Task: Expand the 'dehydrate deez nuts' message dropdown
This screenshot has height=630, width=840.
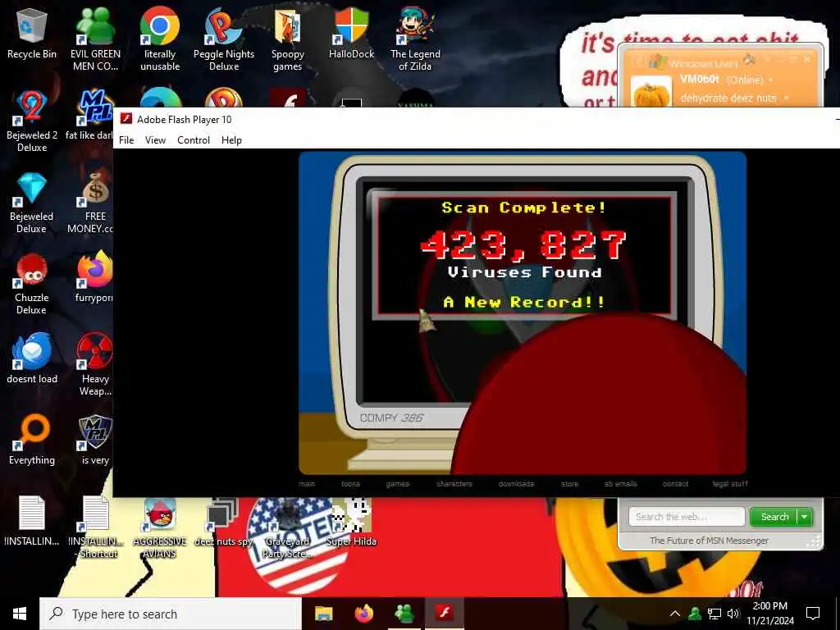Action: tap(786, 98)
